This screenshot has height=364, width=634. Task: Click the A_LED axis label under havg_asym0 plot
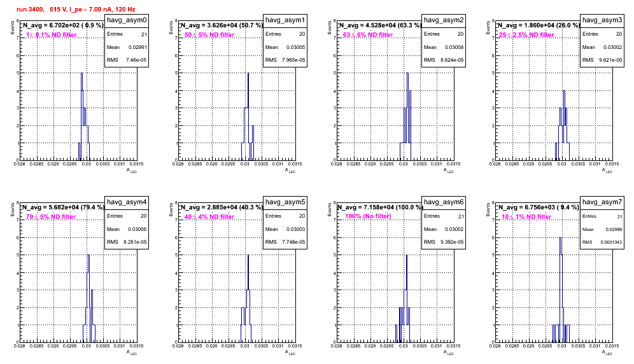(x=132, y=171)
